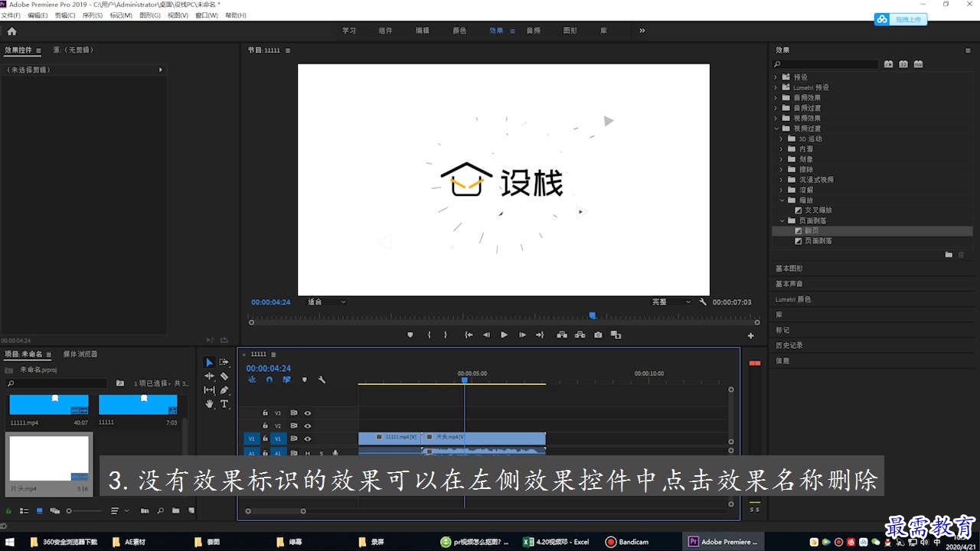Toggle V2 track lock
The width and height of the screenshot is (980, 551).
click(265, 425)
